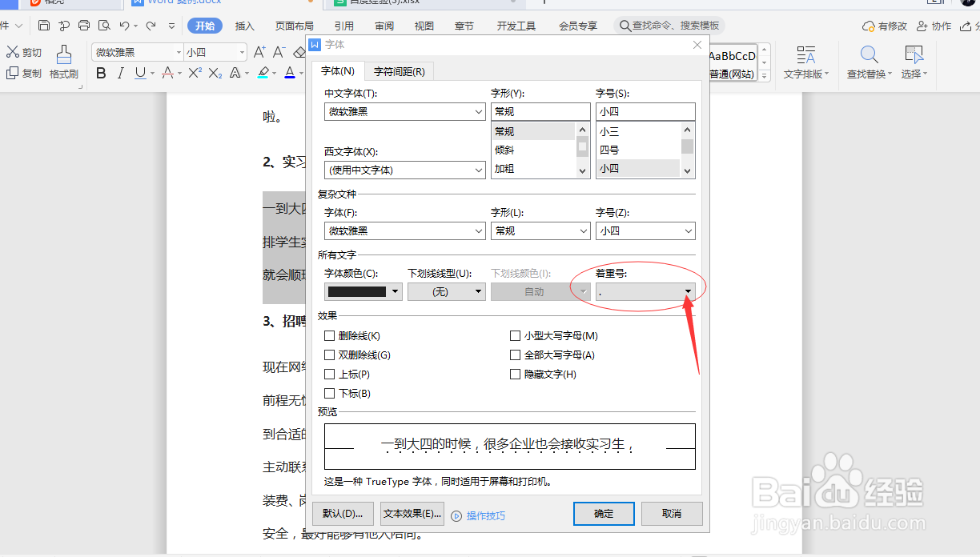This screenshot has width=980, height=557.
Task: Enable the 全部大写字母 all caps checkbox
Action: (x=515, y=355)
